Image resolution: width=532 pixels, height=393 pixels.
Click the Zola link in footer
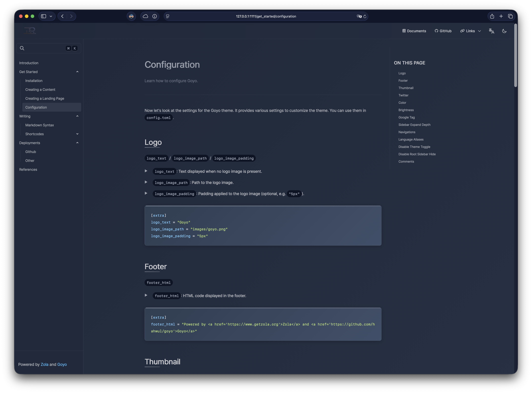tap(45, 364)
